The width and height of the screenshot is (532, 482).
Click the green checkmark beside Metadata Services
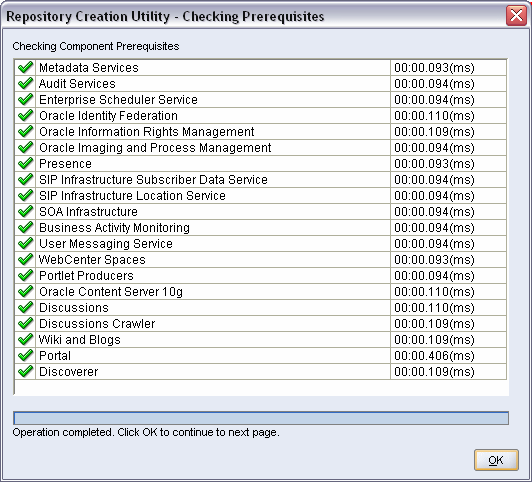point(25,67)
